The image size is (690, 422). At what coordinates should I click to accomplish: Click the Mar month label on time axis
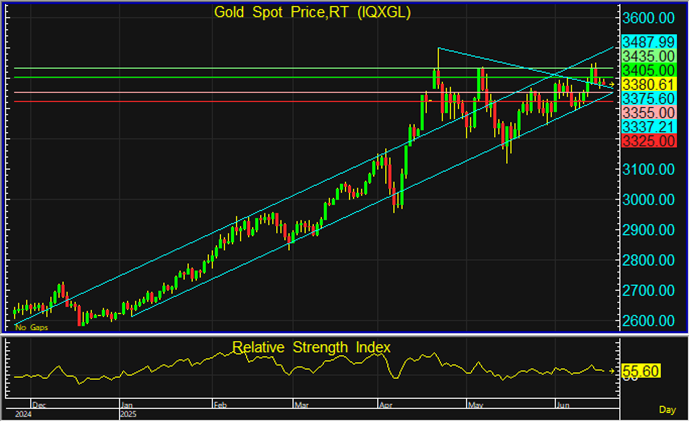[301, 405]
